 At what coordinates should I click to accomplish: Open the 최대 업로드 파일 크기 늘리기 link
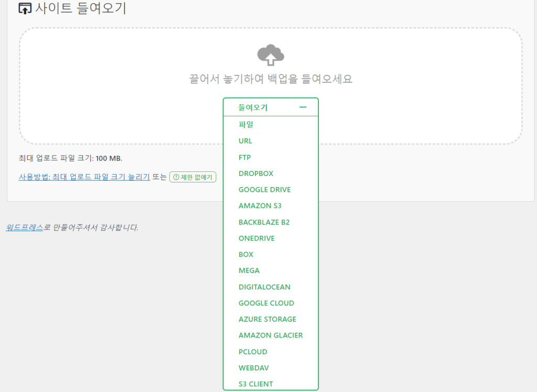pyautogui.click(x=84, y=177)
